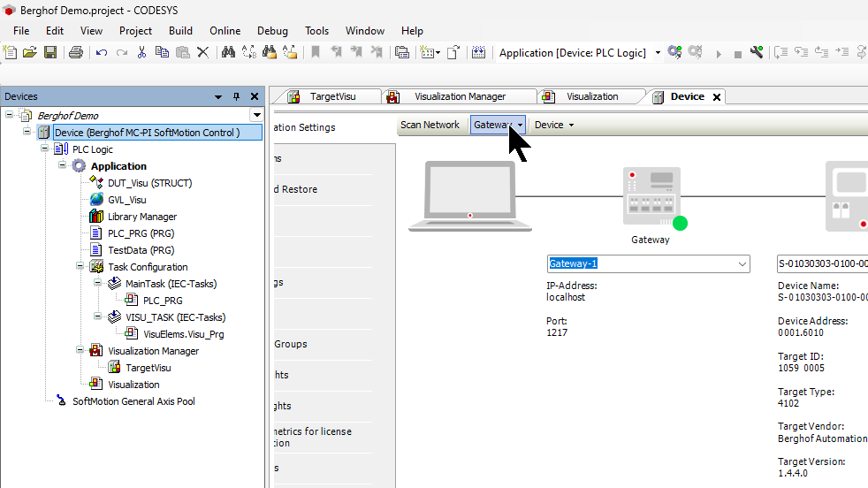Viewport: 868px width, 488px height.
Task: Collapse the Device (Berghof MC-PI) node
Action: (x=27, y=131)
